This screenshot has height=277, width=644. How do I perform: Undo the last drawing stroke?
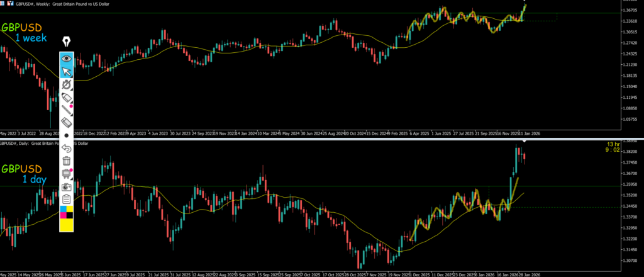67,149
